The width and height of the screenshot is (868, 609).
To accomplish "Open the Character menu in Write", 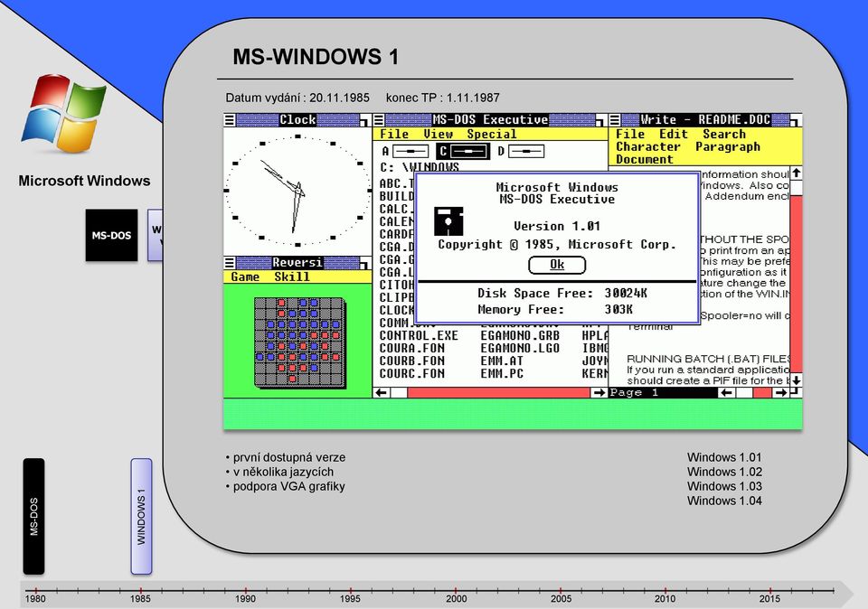I will tap(647, 147).
